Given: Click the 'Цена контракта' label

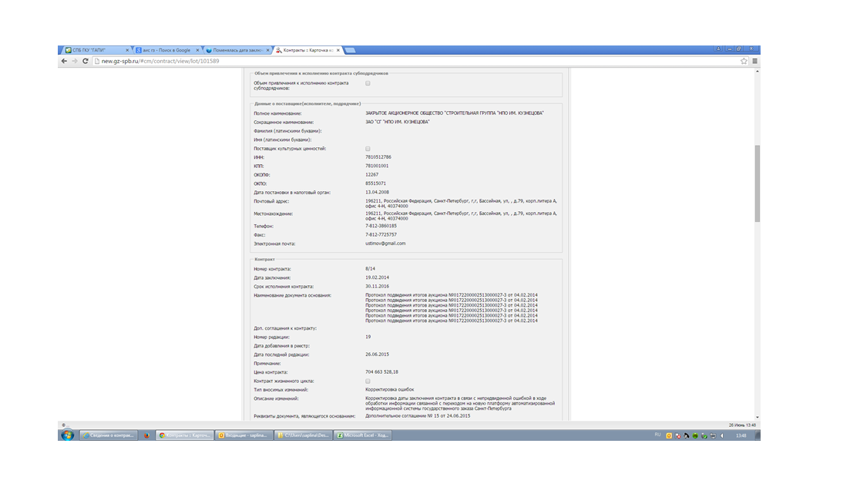Looking at the screenshot, I should (271, 372).
